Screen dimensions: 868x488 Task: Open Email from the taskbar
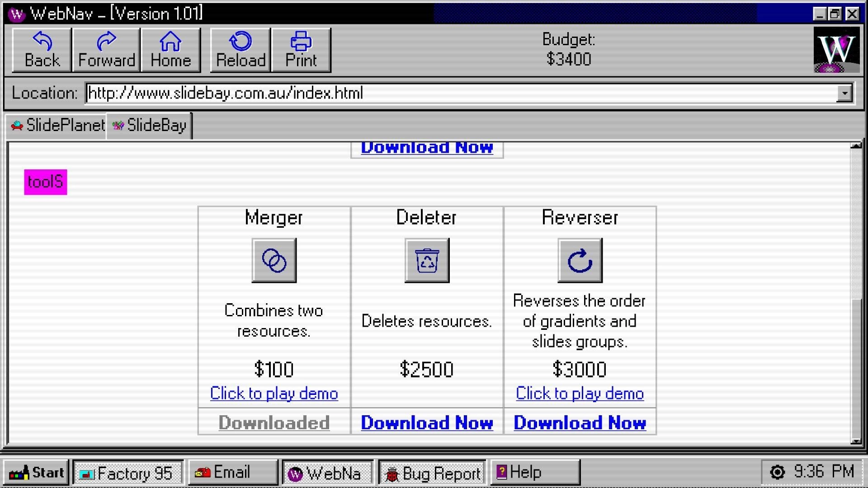[232, 472]
